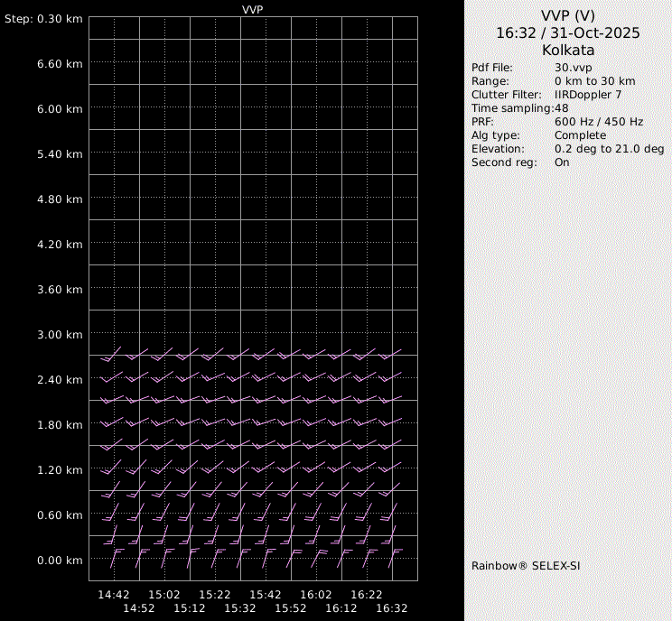Click the 16:12 time marker

341,608
